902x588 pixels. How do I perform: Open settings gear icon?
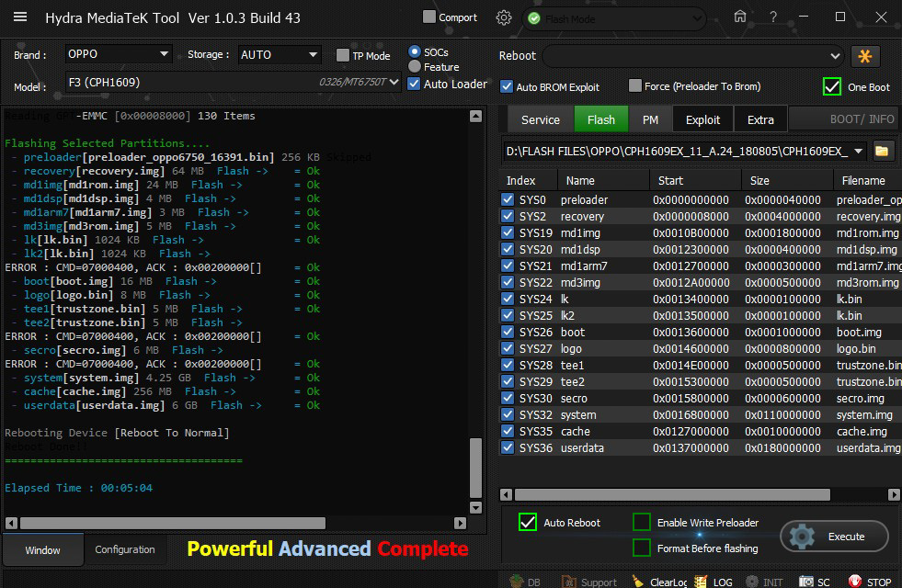coord(504,17)
